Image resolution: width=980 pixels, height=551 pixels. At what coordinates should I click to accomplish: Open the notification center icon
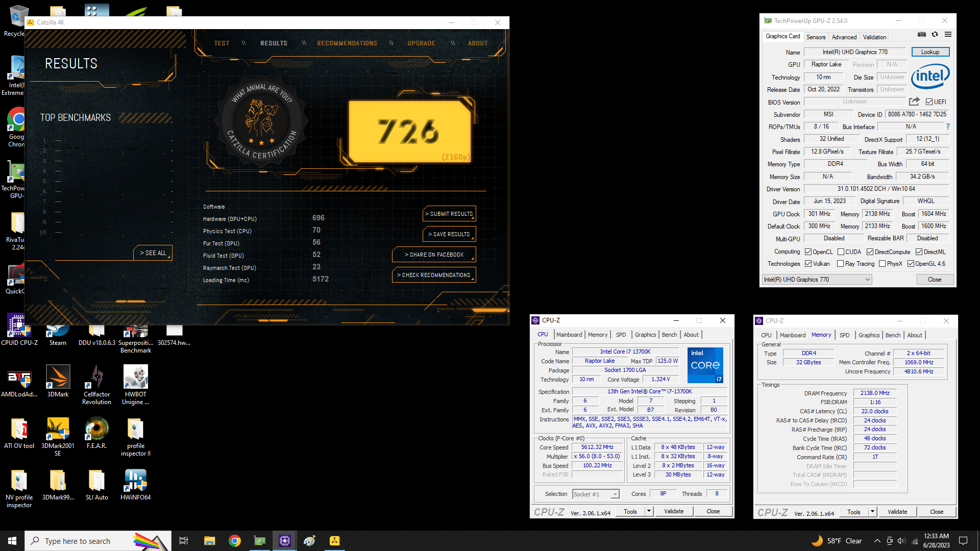pyautogui.click(x=963, y=541)
